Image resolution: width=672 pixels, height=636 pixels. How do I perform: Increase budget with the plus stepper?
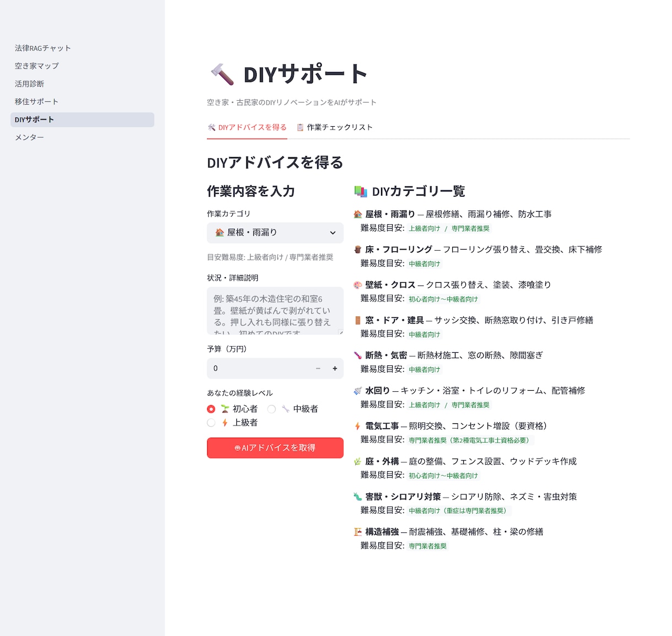tap(335, 368)
